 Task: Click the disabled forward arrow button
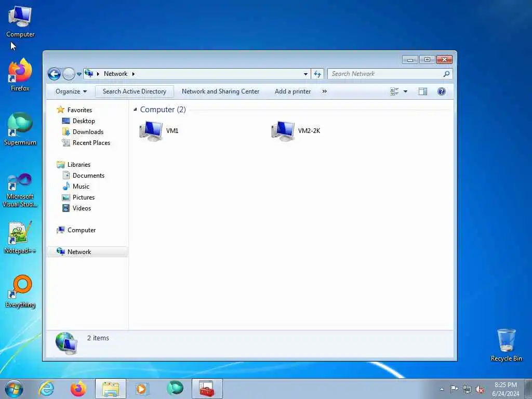tap(69, 74)
